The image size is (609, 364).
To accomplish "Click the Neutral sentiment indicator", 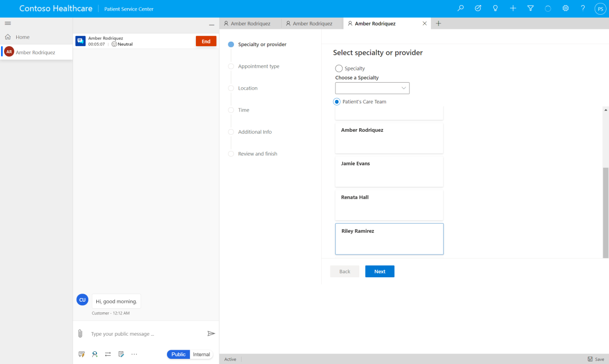I will coord(122,44).
